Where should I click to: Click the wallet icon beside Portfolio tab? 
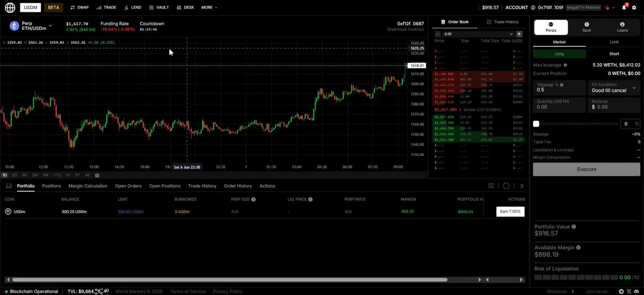pyautogui.click(x=9, y=186)
